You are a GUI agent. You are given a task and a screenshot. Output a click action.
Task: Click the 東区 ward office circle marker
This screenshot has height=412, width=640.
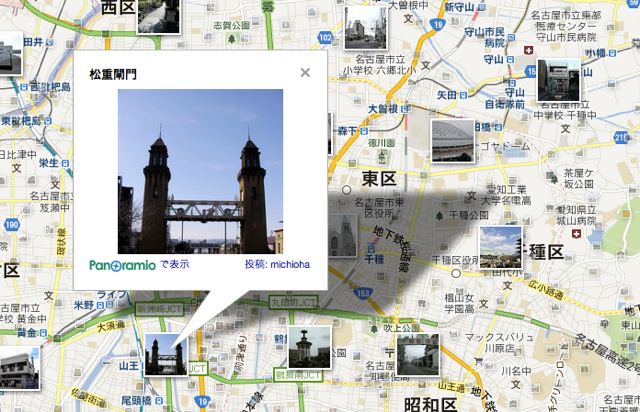347,189
